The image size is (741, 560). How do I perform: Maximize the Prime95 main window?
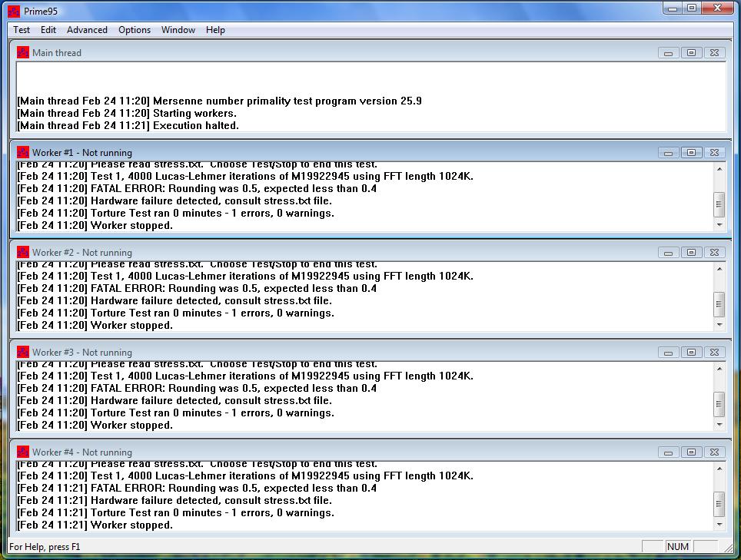tap(692, 8)
